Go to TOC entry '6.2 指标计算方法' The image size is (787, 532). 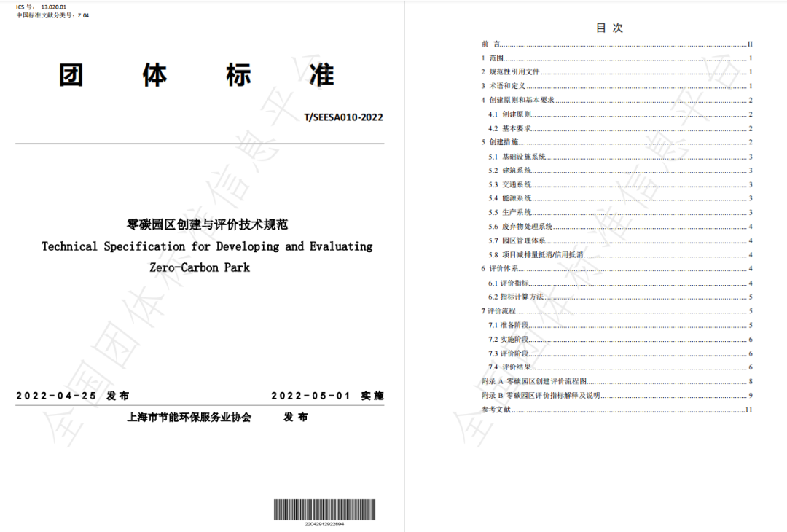[620, 297]
